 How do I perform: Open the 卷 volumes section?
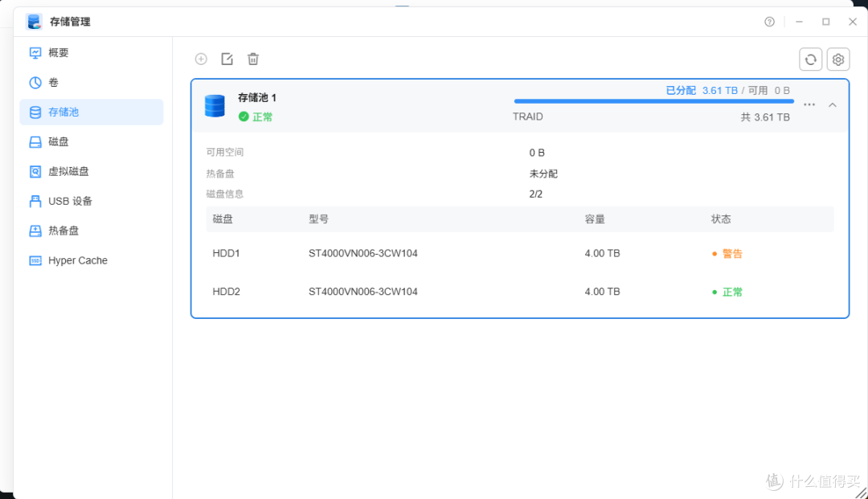tap(92, 83)
